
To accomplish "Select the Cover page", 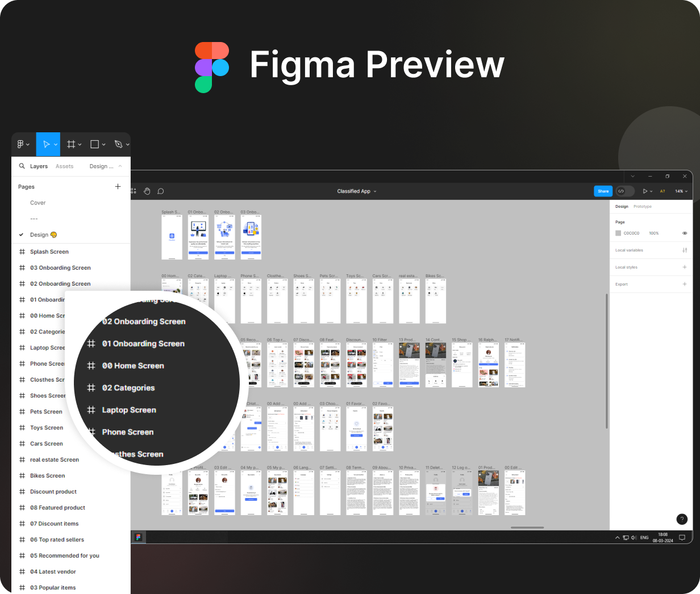I will 38,203.
